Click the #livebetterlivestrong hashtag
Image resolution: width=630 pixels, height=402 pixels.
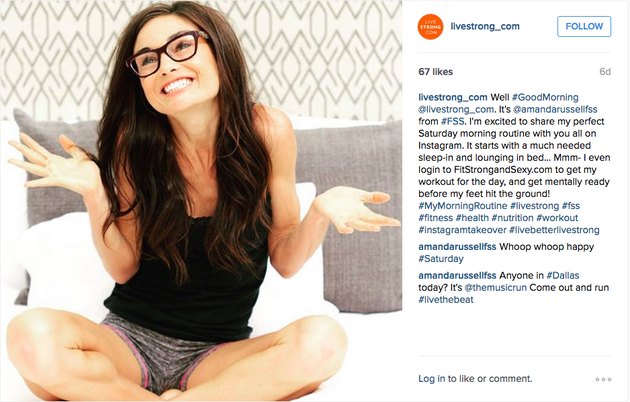point(554,230)
